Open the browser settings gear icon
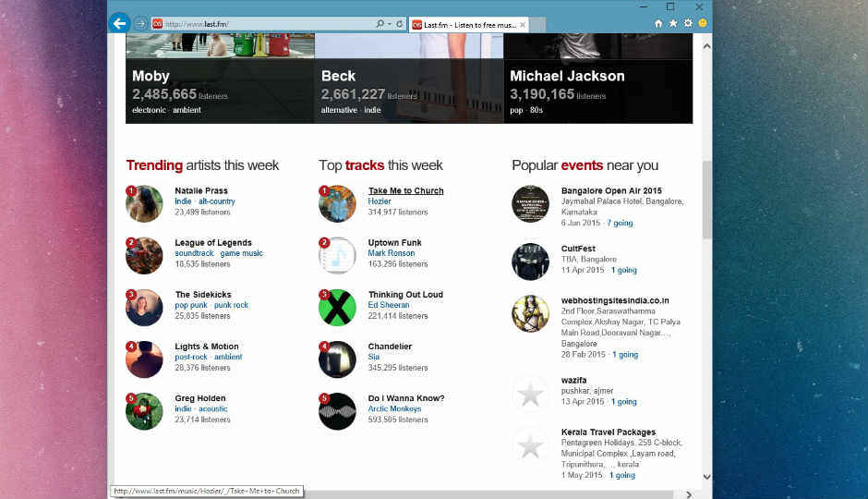Screen dimensions: 868x499 [x=688, y=23]
